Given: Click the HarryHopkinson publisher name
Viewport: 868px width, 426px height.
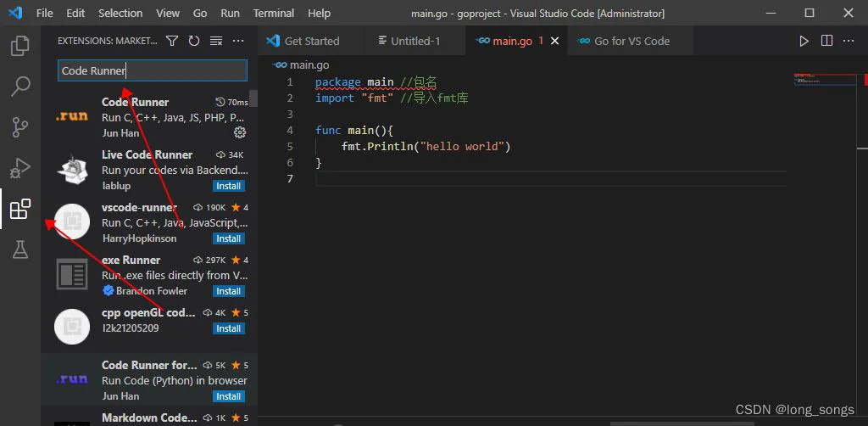Looking at the screenshot, I should pyautogui.click(x=140, y=238).
